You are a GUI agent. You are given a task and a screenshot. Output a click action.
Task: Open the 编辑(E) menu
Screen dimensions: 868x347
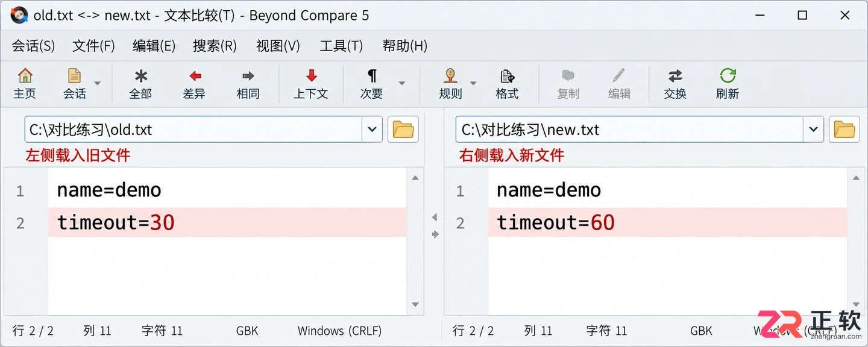[154, 46]
